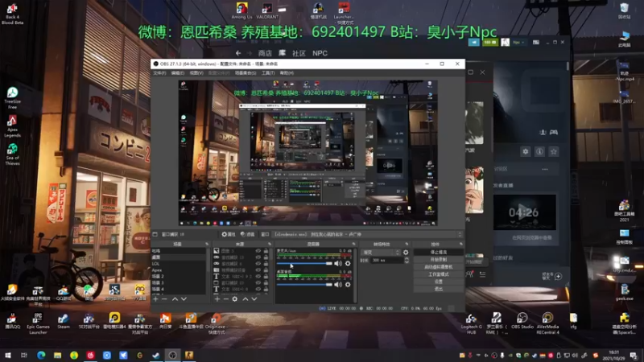Viewport: 644px width, 362px height.
Task: Move the selected scene up
Action: click(175, 299)
